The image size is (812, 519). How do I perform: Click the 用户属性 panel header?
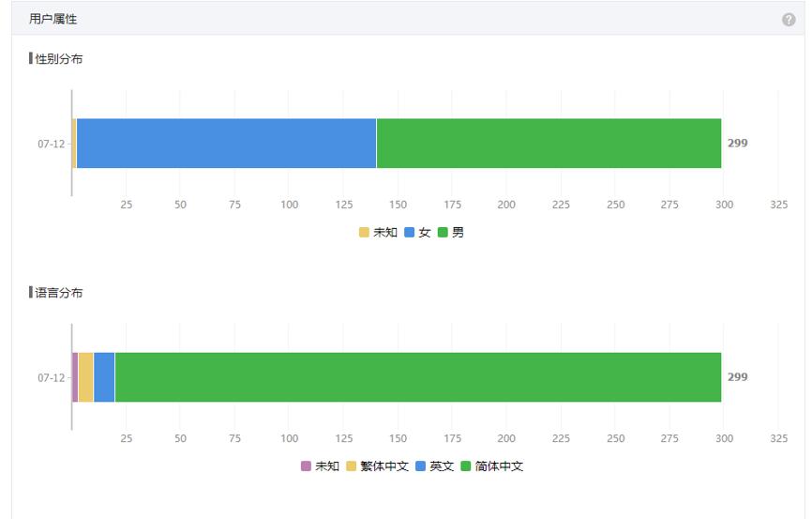click(x=53, y=19)
